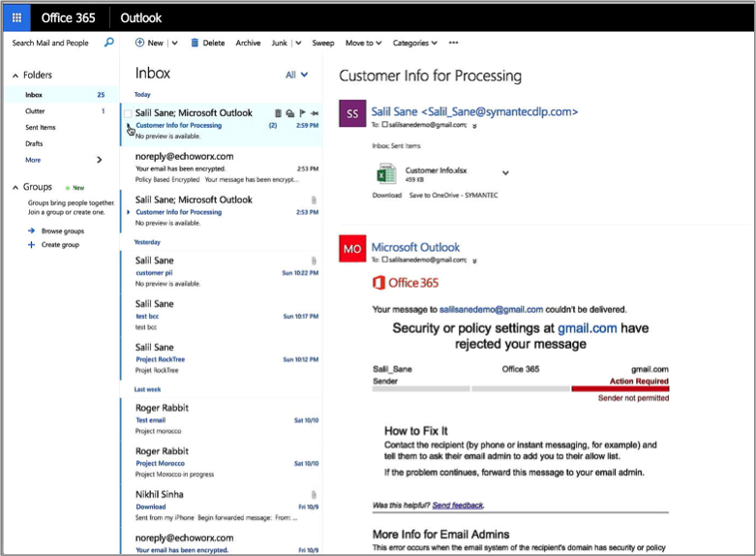Open noreply@echoworx.com message from 2:53 PM
The width and height of the screenshot is (756, 556).
[222, 168]
